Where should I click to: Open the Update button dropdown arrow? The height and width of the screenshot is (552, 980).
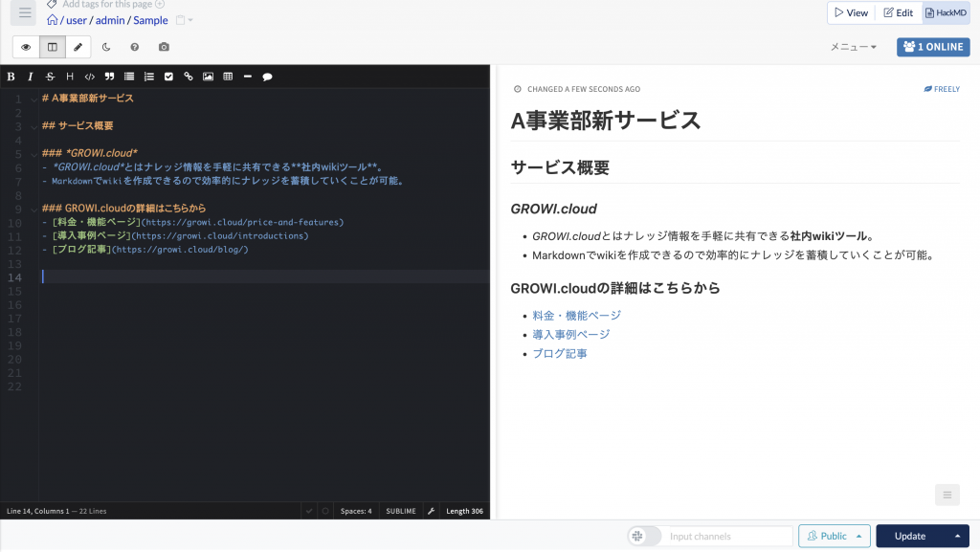(957, 536)
